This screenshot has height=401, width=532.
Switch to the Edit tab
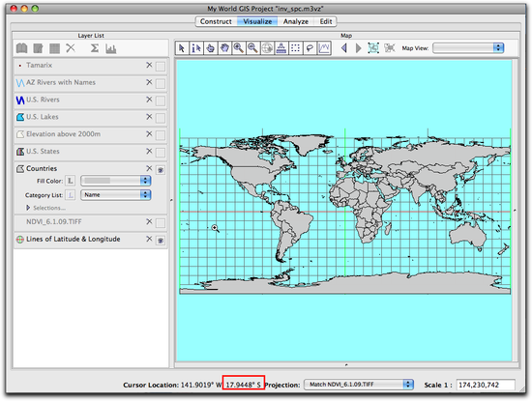click(x=326, y=21)
